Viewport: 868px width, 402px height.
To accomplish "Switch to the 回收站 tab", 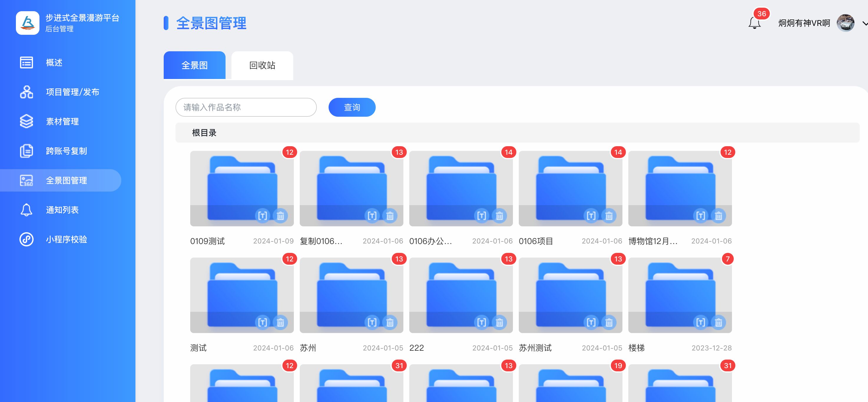I will [x=262, y=65].
